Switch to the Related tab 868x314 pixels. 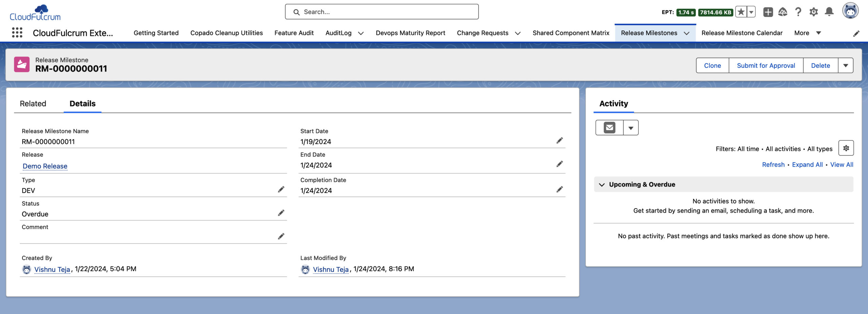pyautogui.click(x=33, y=103)
